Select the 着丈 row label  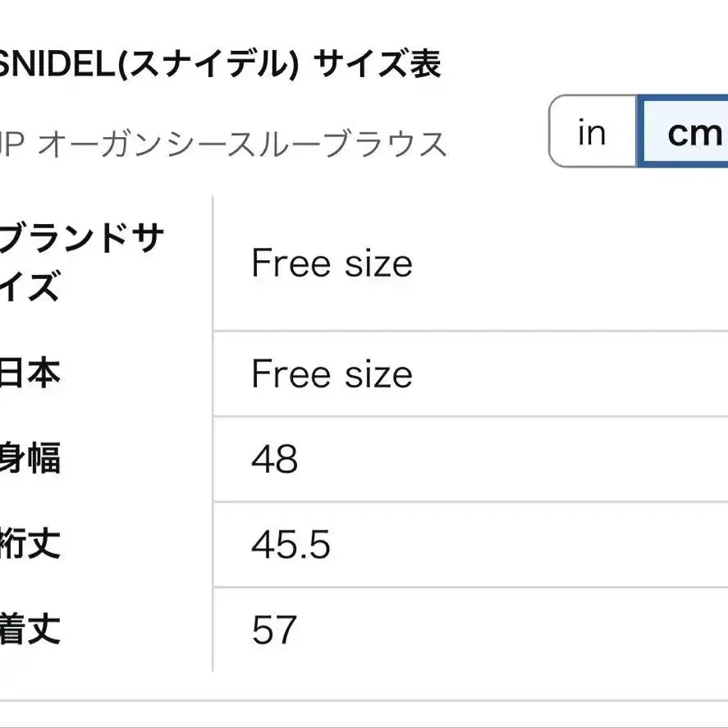[x=30, y=629]
